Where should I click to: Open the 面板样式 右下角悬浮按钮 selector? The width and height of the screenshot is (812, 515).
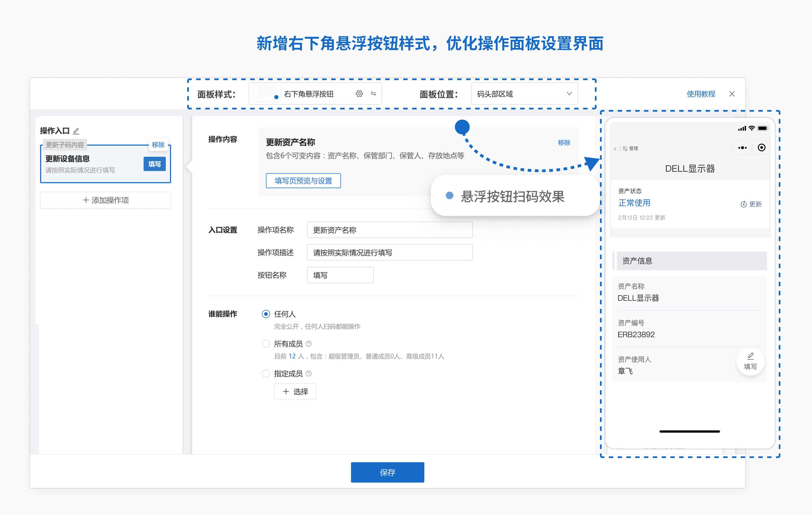point(308,94)
